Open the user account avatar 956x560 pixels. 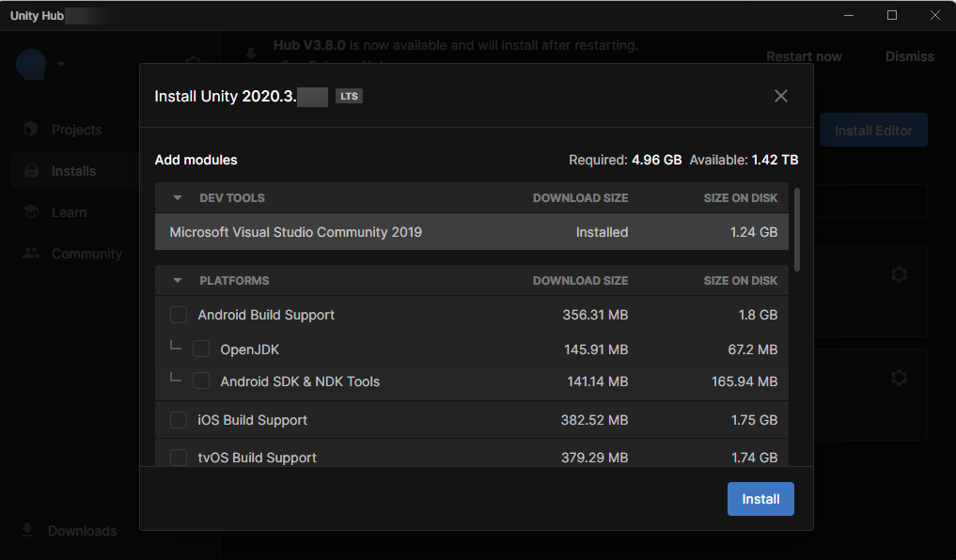31,64
